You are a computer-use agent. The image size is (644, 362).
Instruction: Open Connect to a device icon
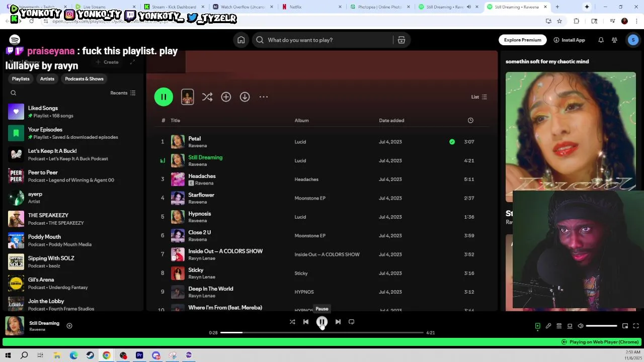tap(570, 326)
